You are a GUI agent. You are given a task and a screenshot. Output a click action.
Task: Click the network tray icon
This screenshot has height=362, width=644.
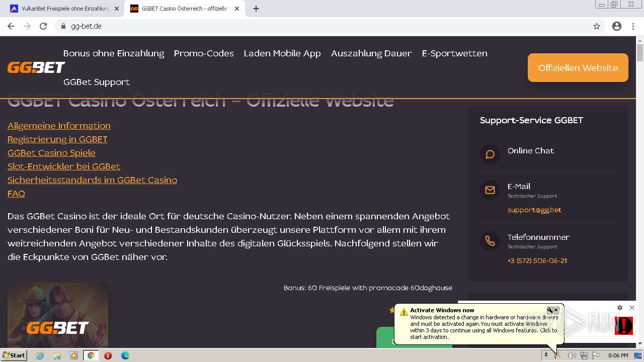point(584,355)
